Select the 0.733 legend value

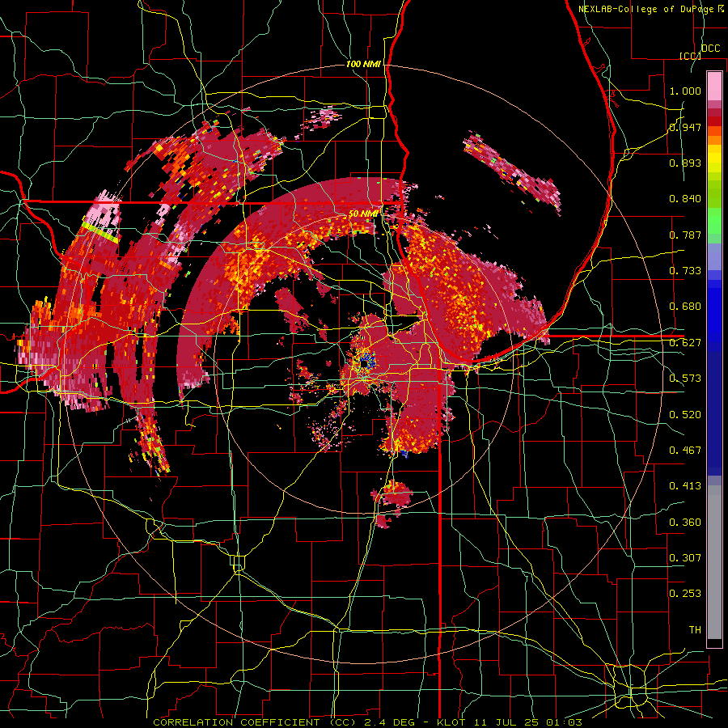click(685, 271)
